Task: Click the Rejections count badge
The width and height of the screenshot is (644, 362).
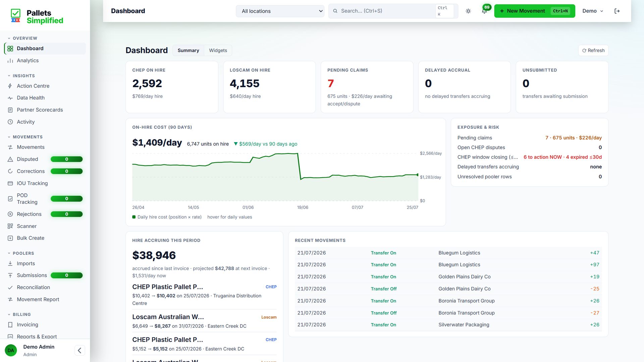Action: click(x=67, y=214)
